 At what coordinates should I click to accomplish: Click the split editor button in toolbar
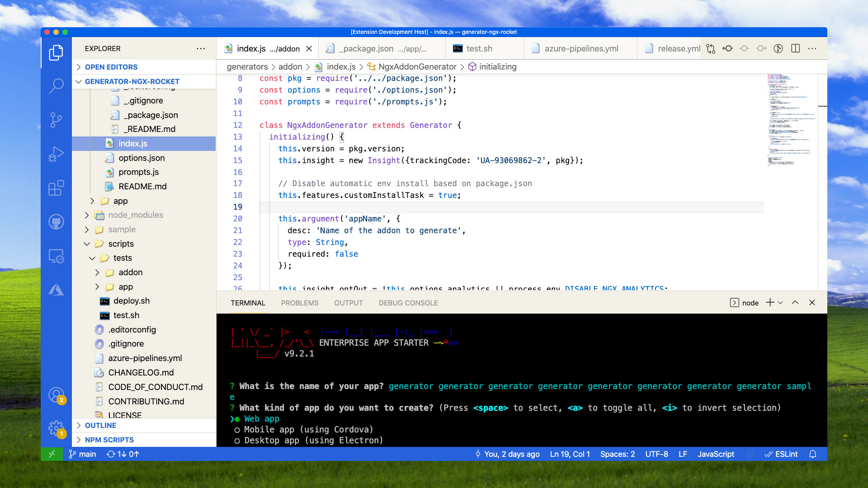796,48
